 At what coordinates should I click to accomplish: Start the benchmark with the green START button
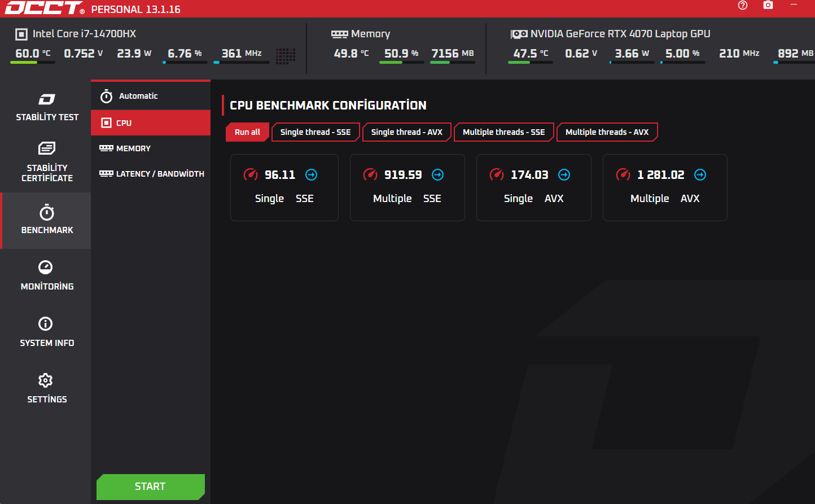click(x=151, y=487)
